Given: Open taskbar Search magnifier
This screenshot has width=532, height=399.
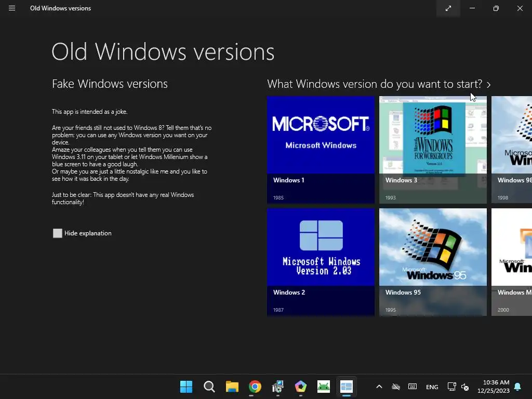Looking at the screenshot, I should tap(209, 387).
